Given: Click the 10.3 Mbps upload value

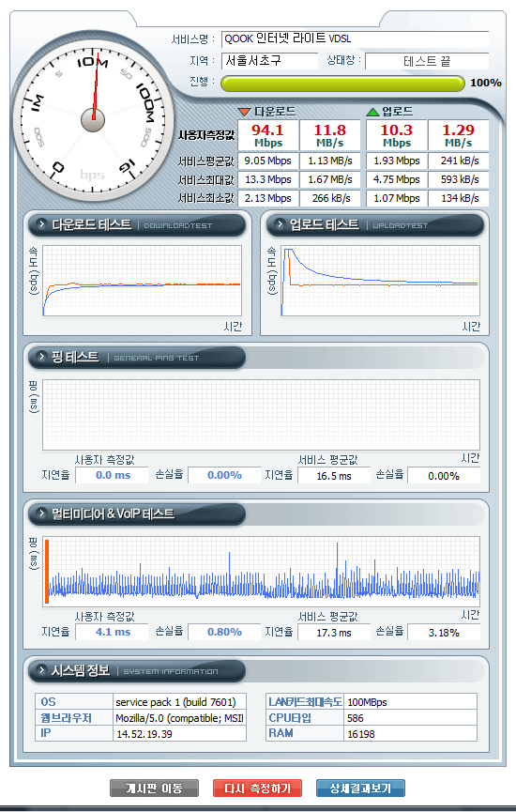Looking at the screenshot, I should (397, 135).
